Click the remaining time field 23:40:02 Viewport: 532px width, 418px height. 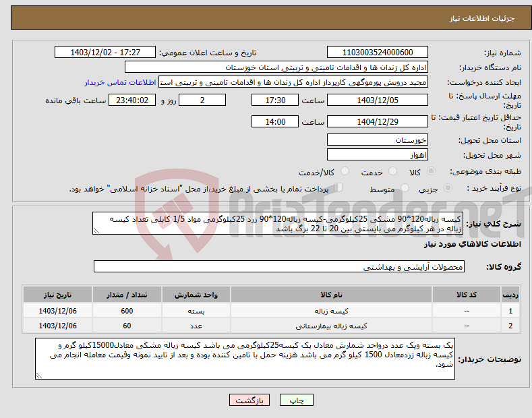click(132, 100)
